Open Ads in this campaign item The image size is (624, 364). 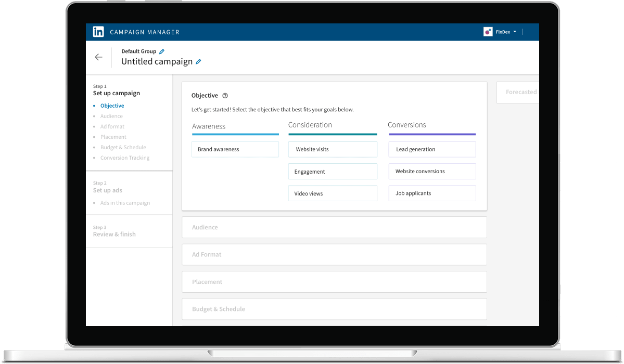(125, 203)
